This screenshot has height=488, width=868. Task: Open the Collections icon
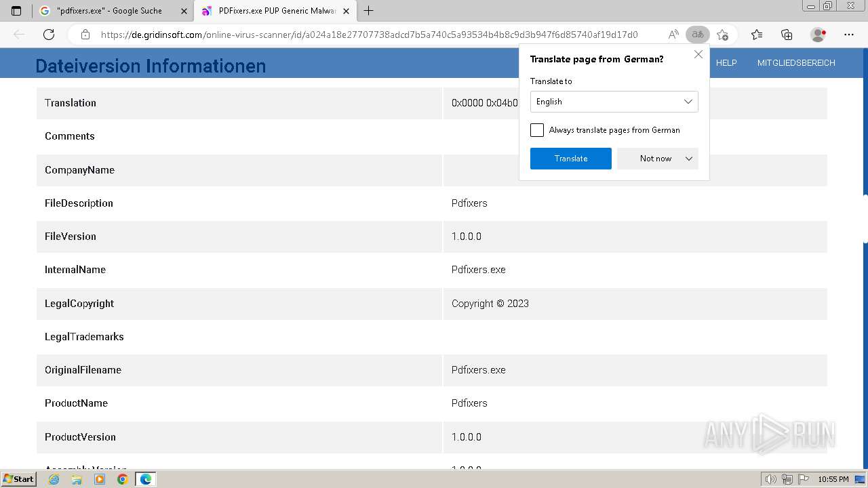click(x=787, y=35)
